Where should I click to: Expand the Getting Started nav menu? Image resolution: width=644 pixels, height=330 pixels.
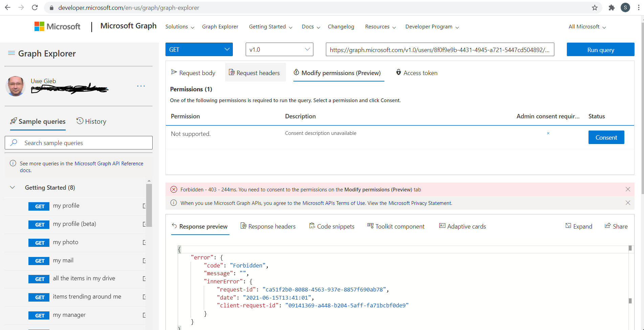(271, 27)
